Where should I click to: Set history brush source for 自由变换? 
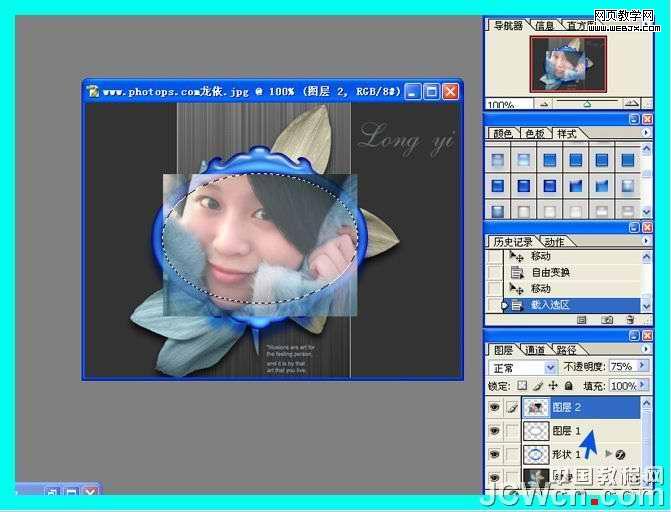[495, 272]
